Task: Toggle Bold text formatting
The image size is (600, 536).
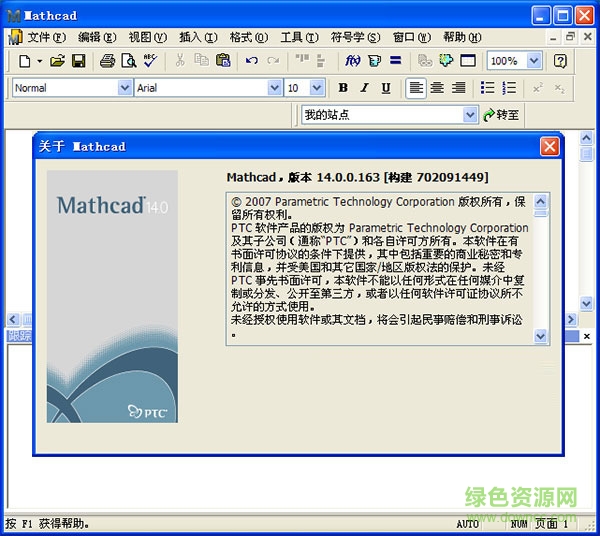Action: click(x=343, y=88)
